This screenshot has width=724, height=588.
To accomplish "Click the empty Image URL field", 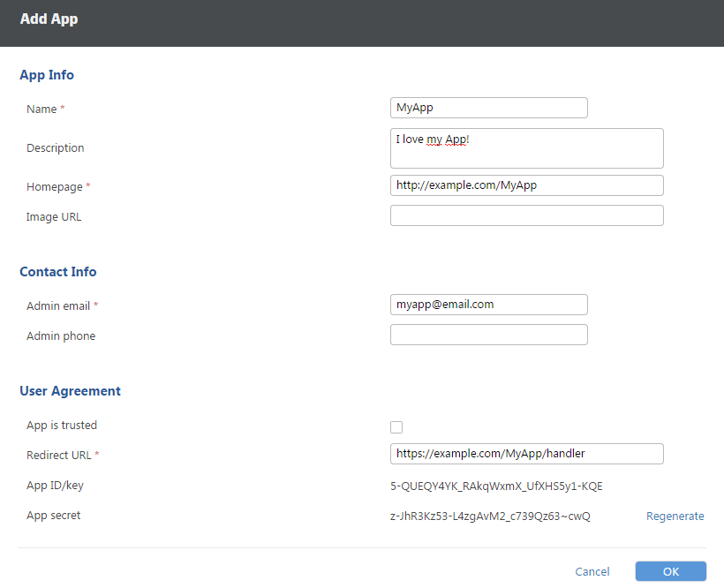I will pos(526,215).
